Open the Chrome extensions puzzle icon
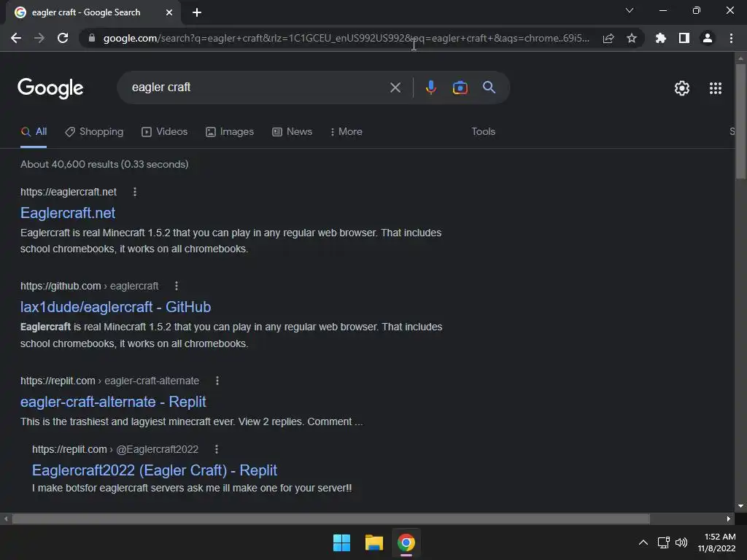This screenshot has height=560, width=747. coord(661,38)
